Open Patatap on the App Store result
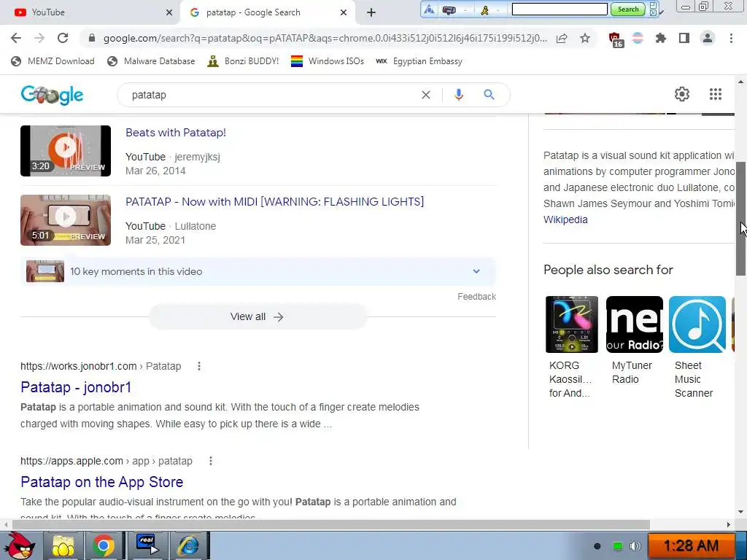Screen dimensions: 747x560 coord(101,482)
